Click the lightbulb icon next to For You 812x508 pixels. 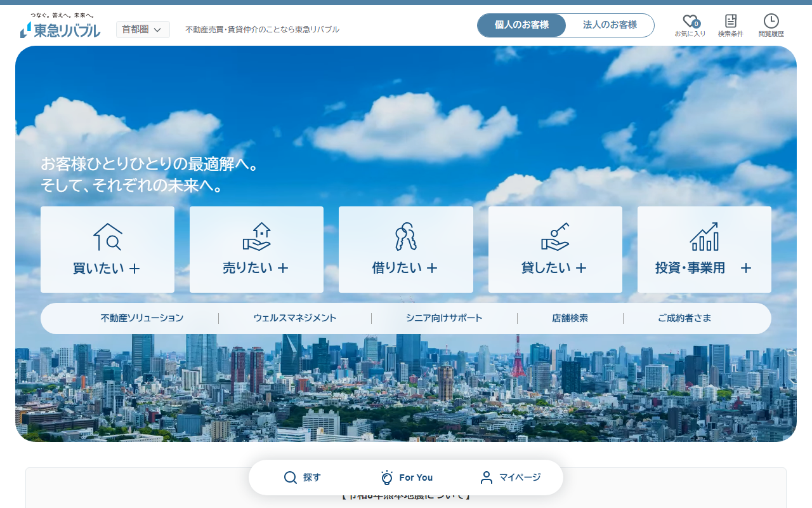(387, 478)
